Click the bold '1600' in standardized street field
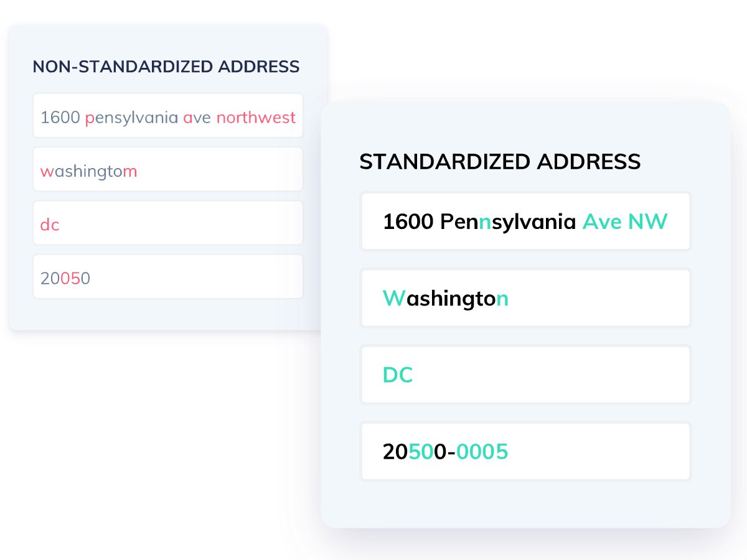 coord(408,222)
